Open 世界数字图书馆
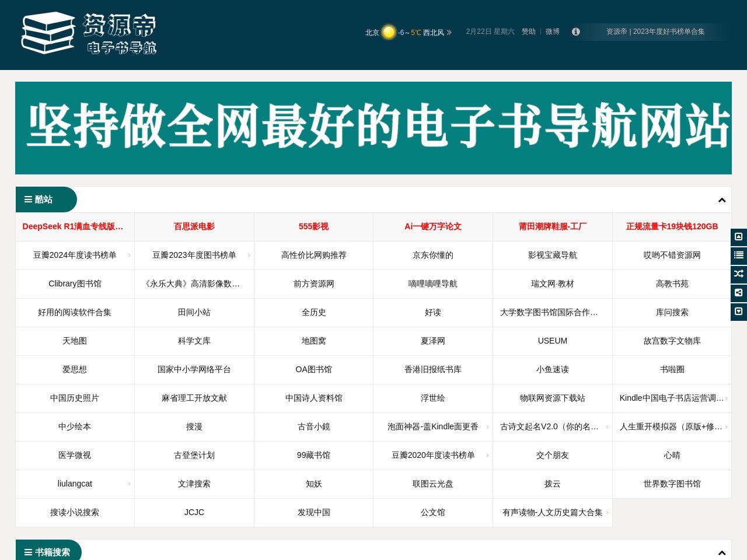The width and height of the screenshot is (747, 560). pos(672,484)
